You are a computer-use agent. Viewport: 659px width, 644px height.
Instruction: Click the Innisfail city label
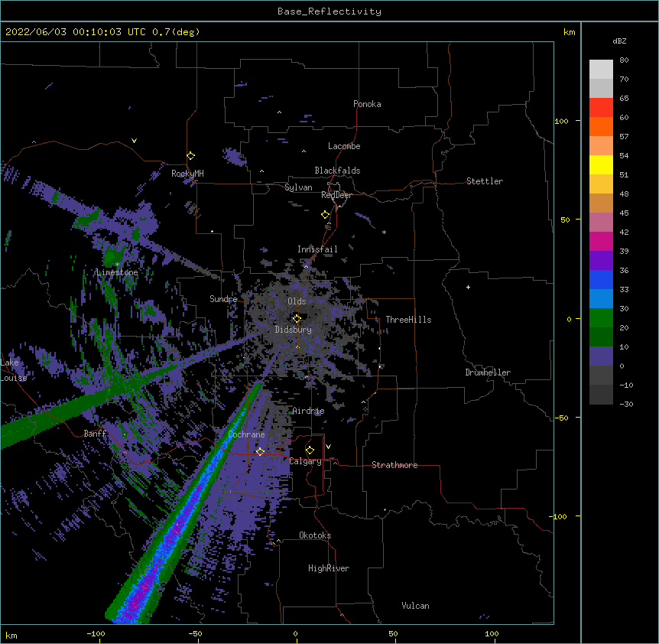pyautogui.click(x=317, y=249)
